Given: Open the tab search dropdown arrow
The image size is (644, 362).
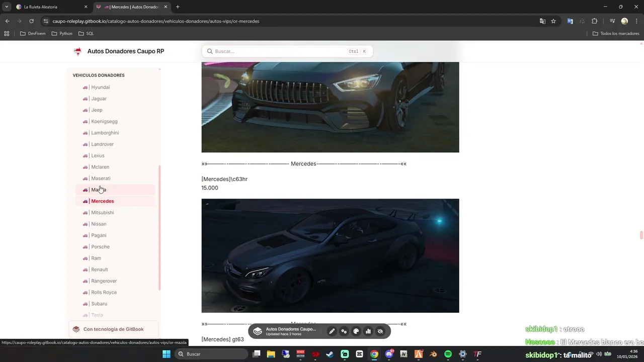Looking at the screenshot, I should (x=6, y=7).
